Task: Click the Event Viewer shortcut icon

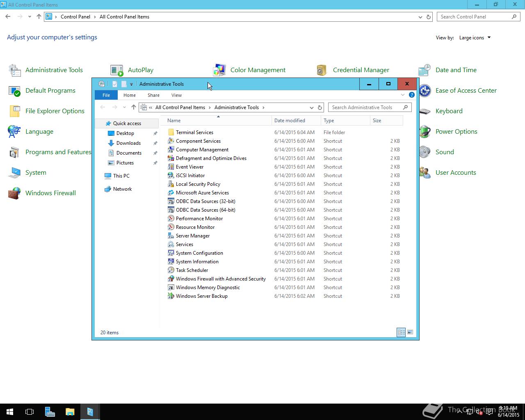Action: click(x=171, y=167)
